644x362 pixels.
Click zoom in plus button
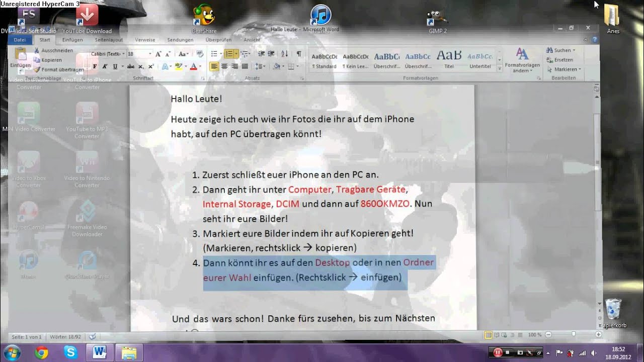(x=598, y=334)
